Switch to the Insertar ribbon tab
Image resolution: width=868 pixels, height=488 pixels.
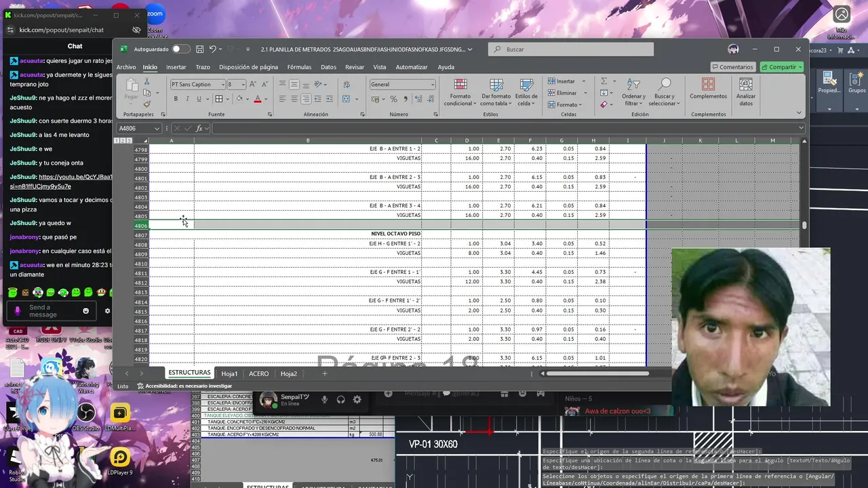click(176, 67)
